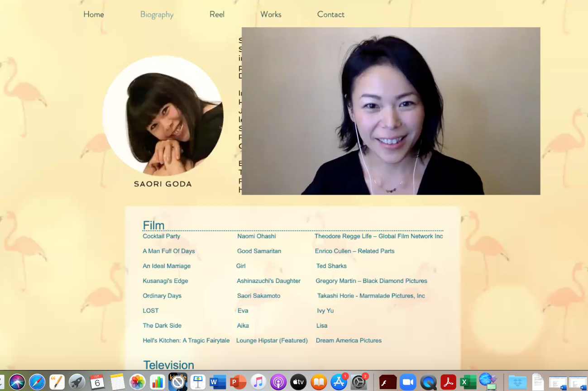Screen dimensions: 588x391
Task: Click the Saori Goda circular portrait
Action: coord(163,116)
